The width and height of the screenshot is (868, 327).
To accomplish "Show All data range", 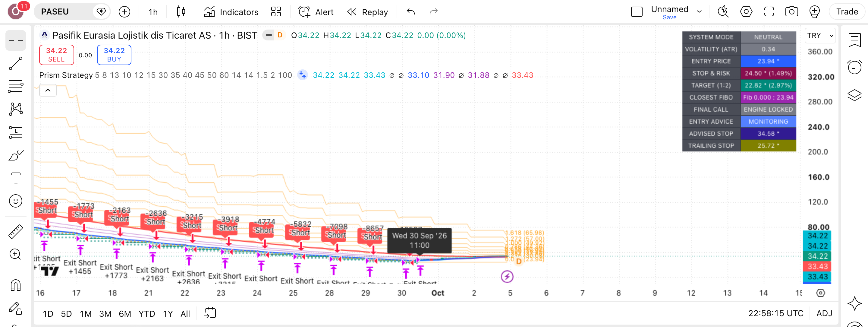I will (x=185, y=313).
